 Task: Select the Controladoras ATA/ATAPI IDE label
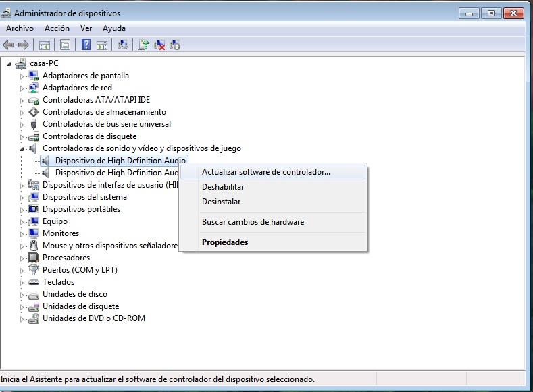(x=96, y=100)
